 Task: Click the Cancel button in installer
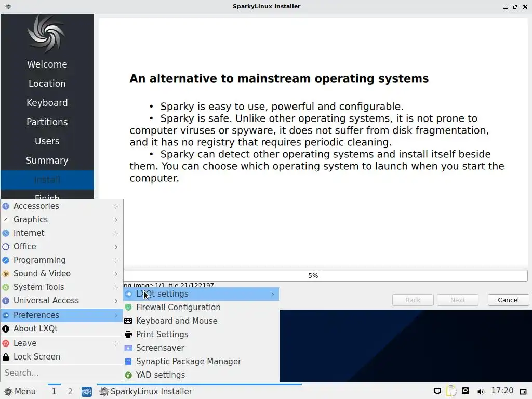point(508,300)
